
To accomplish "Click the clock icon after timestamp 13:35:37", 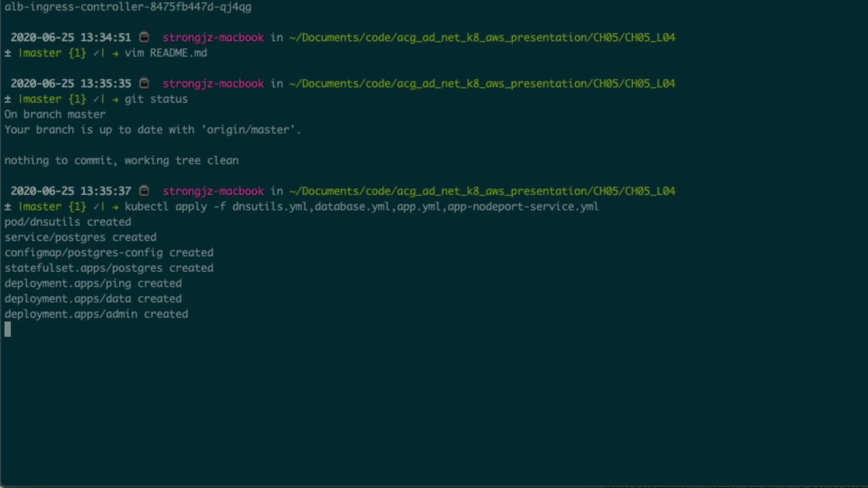I will coord(144,191).
